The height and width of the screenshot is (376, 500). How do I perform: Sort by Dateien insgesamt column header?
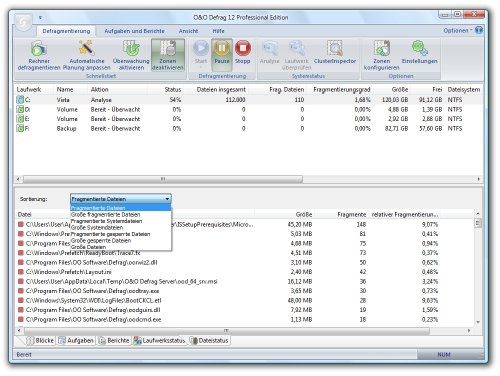(x=221, y=89)
